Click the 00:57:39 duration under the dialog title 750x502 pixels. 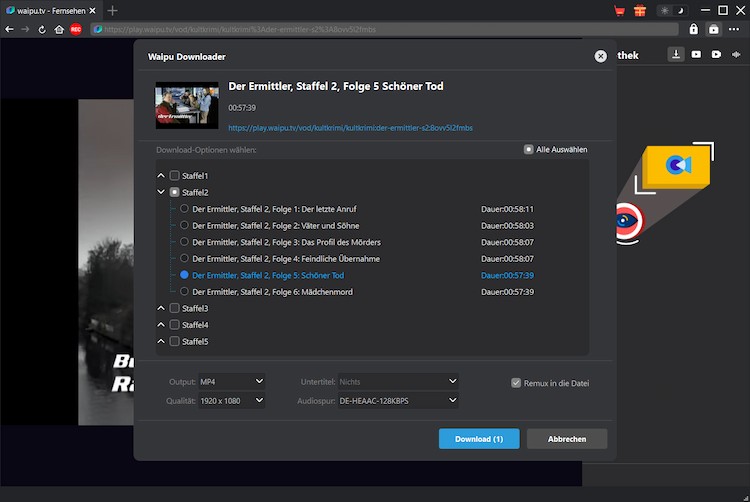[242, 108]
